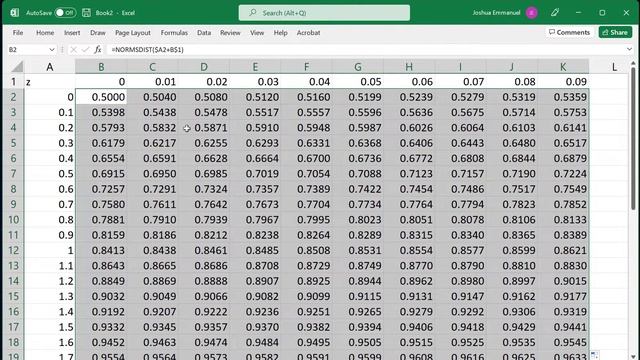Click the Select All corner triangle
This screenshot has height=360, width=640.
click(17, 67)
